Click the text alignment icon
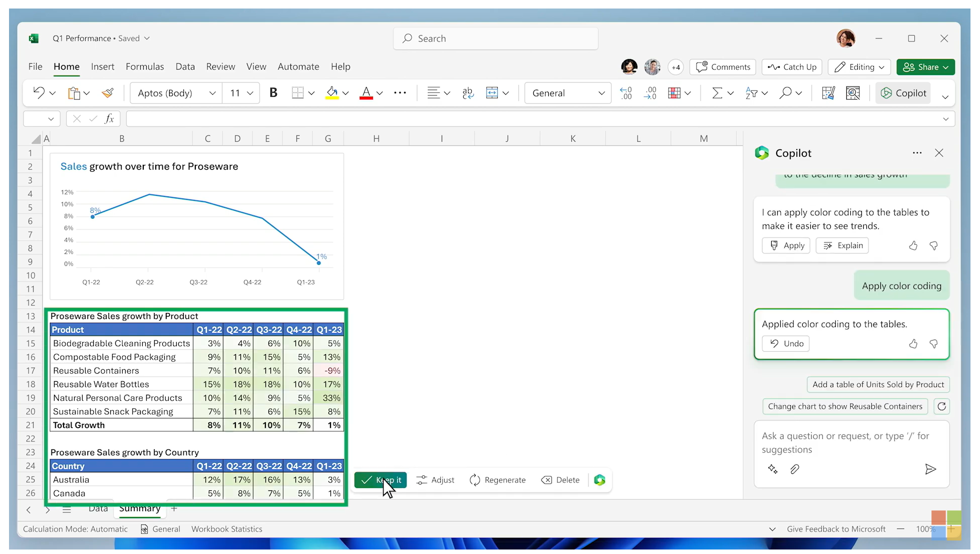 pyautogui.click(x=434, y=93)
